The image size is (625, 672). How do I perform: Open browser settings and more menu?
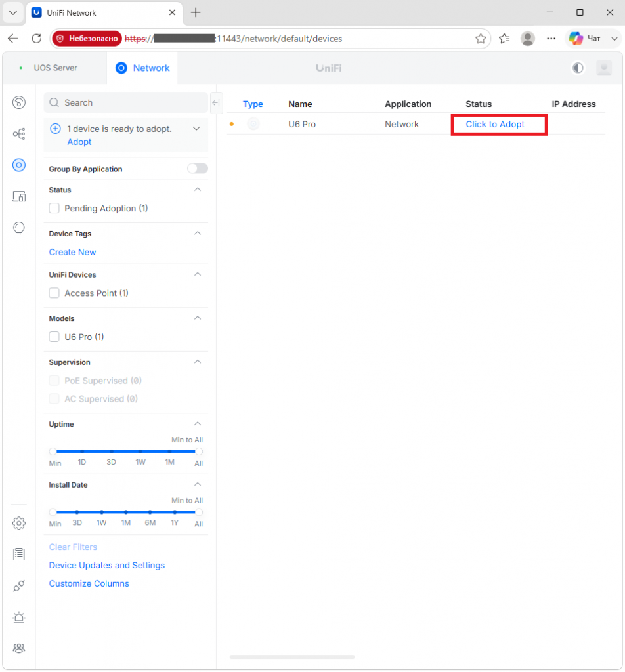[551, 39]
